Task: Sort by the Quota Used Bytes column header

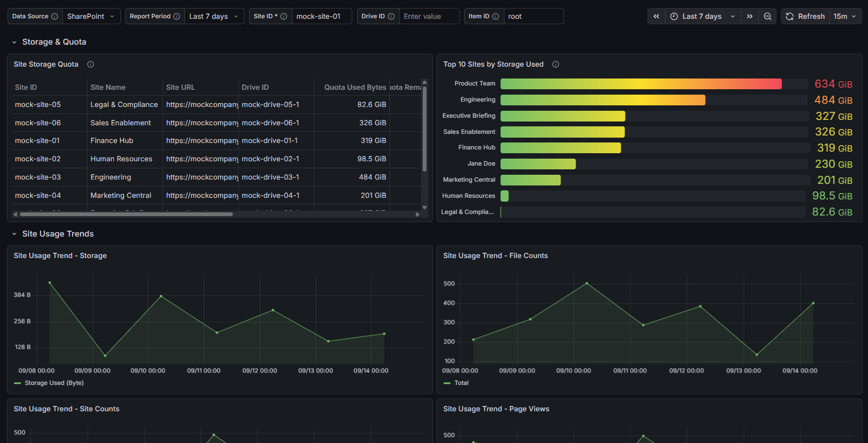Action: [355, 87]
